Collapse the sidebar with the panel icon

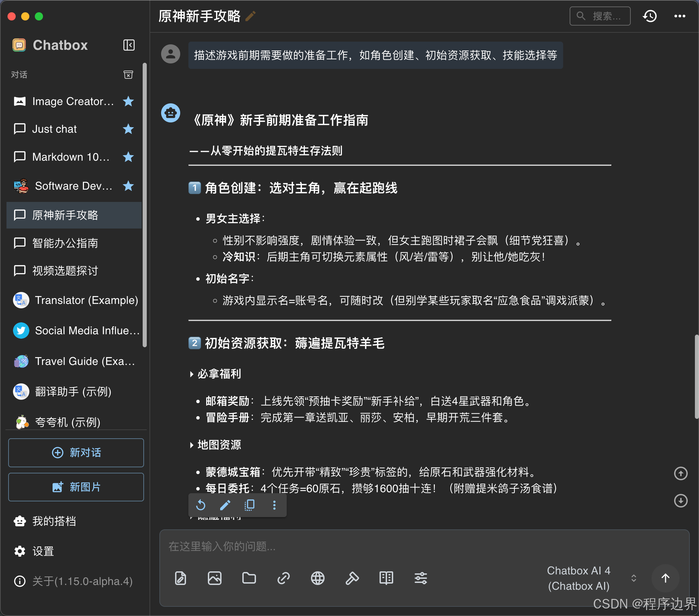[129, 45]
